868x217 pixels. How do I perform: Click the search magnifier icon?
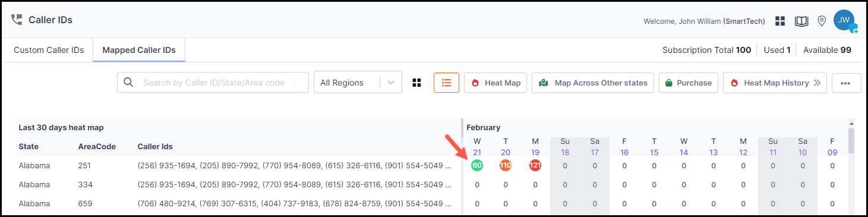[x=128, y=83]
